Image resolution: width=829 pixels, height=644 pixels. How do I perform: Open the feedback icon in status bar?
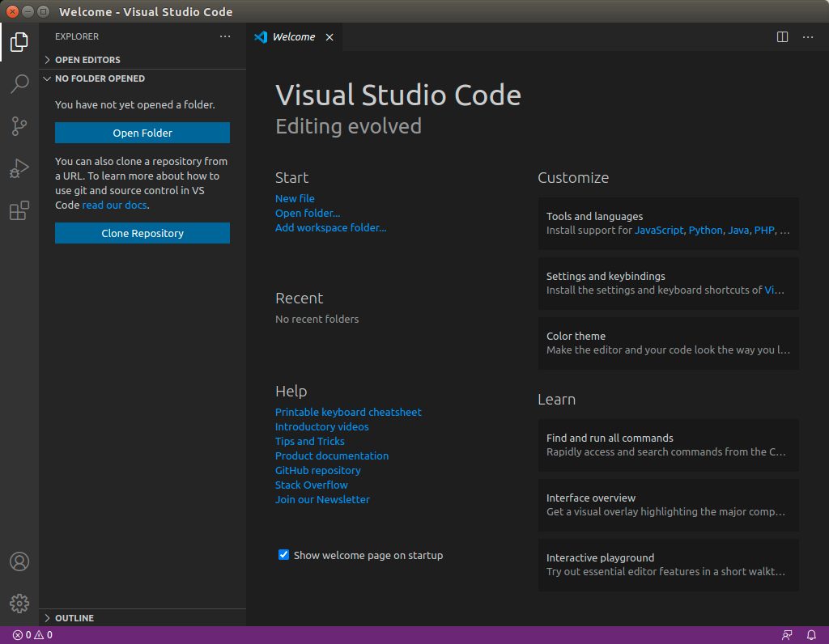(787, 635)
